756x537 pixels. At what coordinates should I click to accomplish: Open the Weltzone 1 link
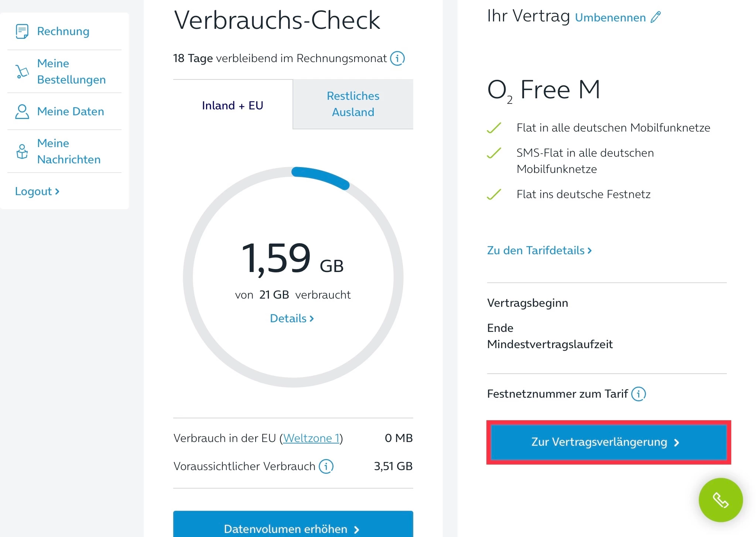pos(311,438)
